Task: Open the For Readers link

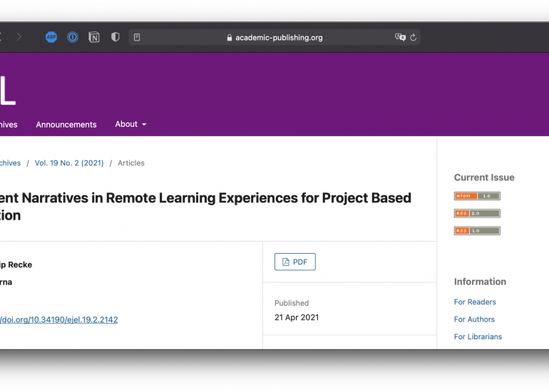Action: pyautogui.click(x=475, y=302)
